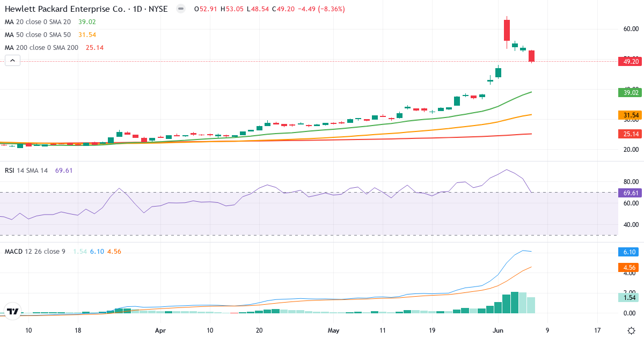Collapse the indicator legend chevron
Viewport: 644px width, 338px height.
tap(13, 61)
